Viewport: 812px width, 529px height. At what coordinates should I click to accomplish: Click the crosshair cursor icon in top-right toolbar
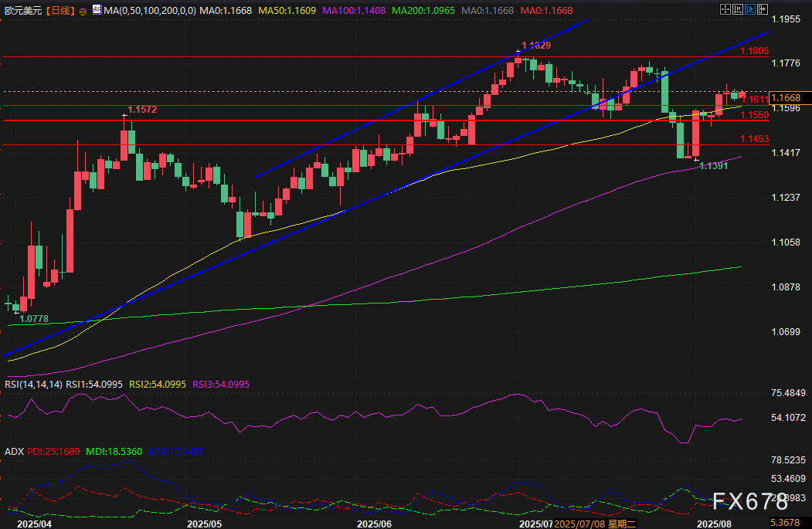[725, 9]
